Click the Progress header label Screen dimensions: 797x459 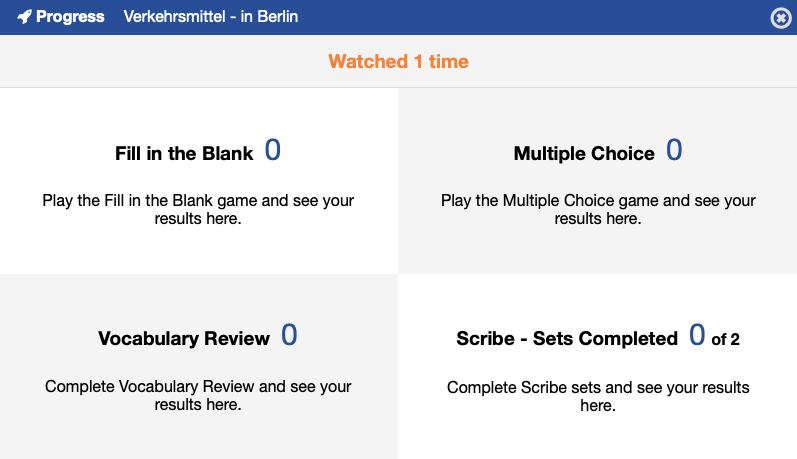click(x=70, y=17)
